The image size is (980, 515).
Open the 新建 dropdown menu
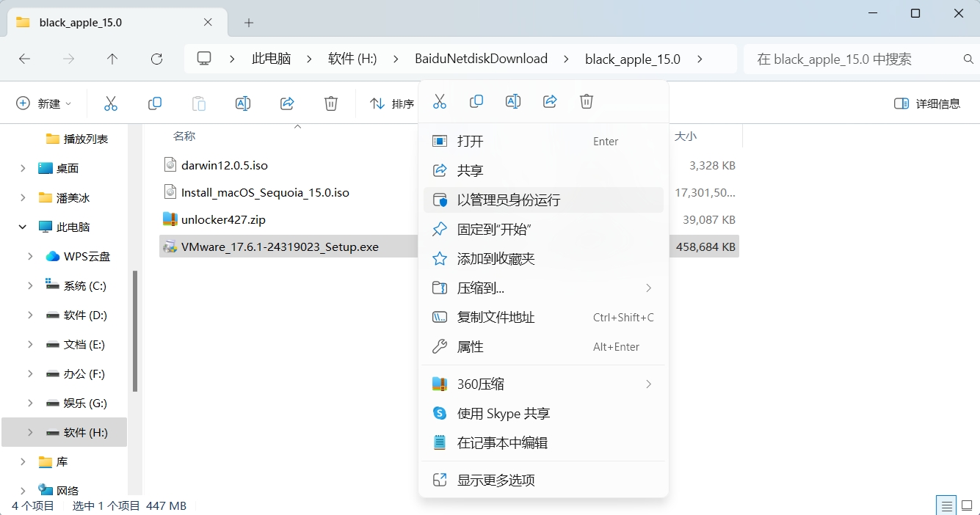pyautogui.click(x=44, y=103)
